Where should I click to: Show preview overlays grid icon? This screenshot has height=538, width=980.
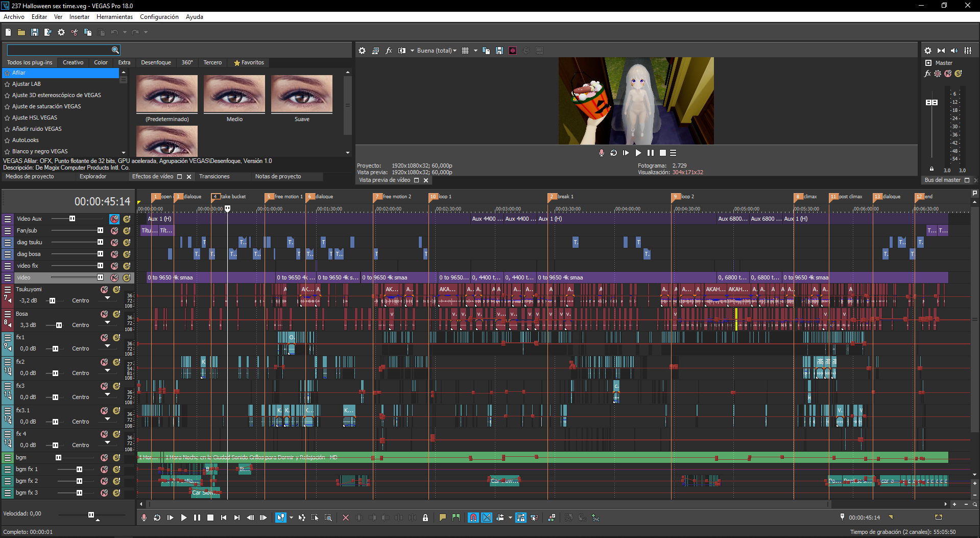(x=465, y=51)
